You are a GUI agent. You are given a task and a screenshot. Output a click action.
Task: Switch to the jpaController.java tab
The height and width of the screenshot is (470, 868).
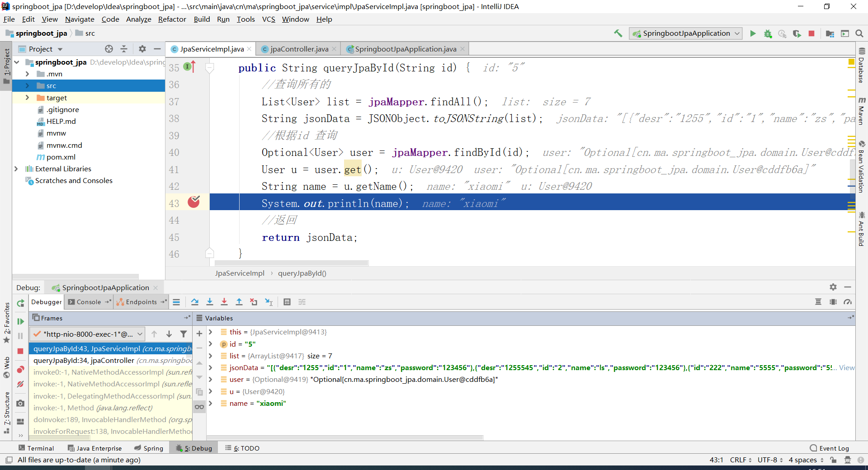pyautogui.click(x=299, y=49)
